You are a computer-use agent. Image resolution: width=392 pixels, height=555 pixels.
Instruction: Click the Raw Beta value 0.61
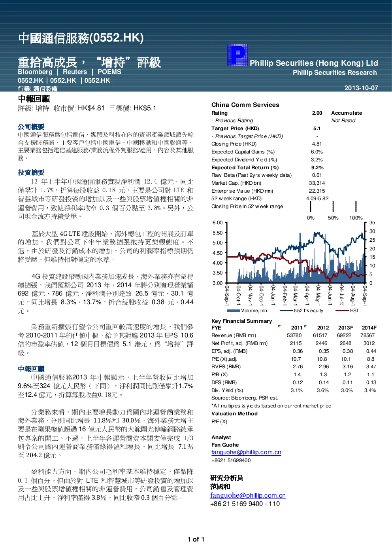point(317,175)
